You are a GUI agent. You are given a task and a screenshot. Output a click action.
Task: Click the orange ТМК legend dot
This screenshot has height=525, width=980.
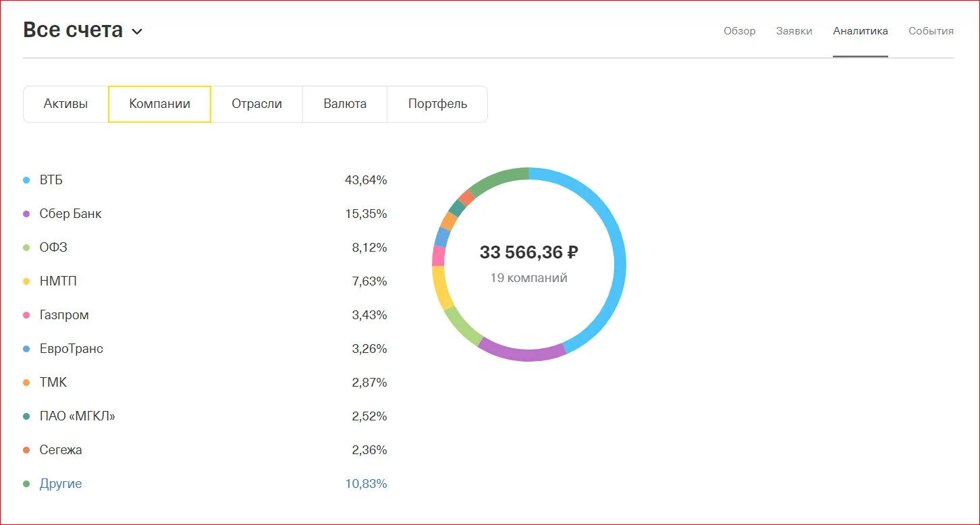point(26,383)
